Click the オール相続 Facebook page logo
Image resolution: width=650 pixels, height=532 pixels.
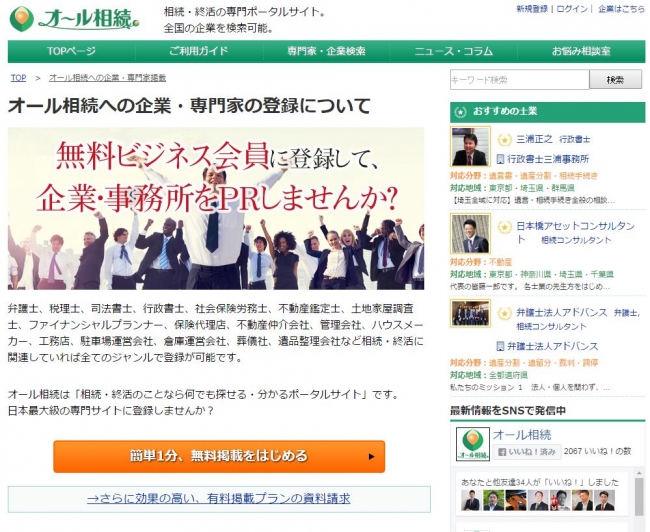point(473,444)
